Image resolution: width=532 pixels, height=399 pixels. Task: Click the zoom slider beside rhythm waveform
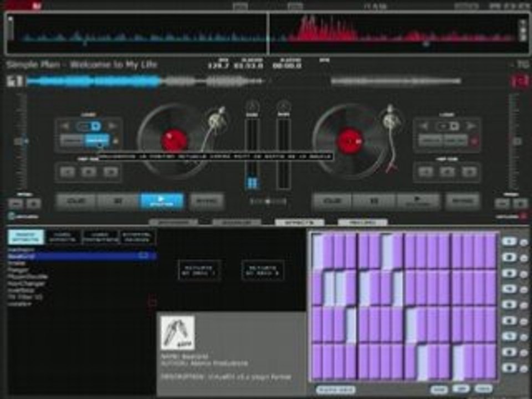[x=11, y=28]
